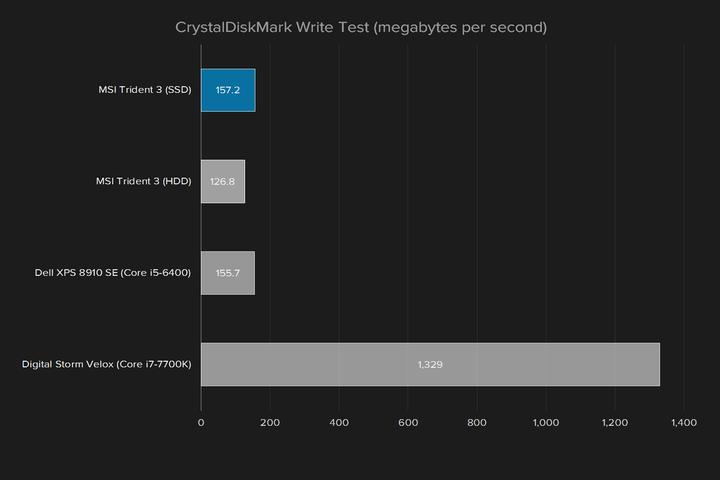This screenshot has height=480, width=720.
Task: Click the 0 tick on the x-axis
Action: point(201,424)
